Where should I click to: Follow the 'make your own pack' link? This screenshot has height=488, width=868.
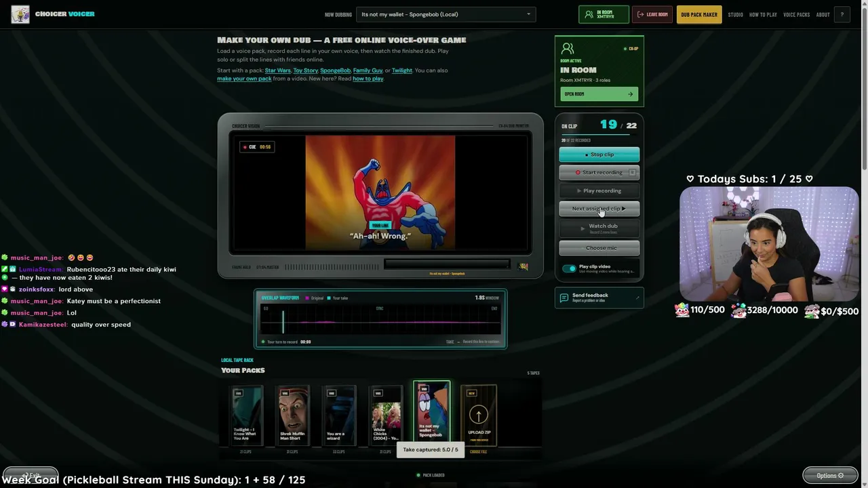click(x=244, y=79)
